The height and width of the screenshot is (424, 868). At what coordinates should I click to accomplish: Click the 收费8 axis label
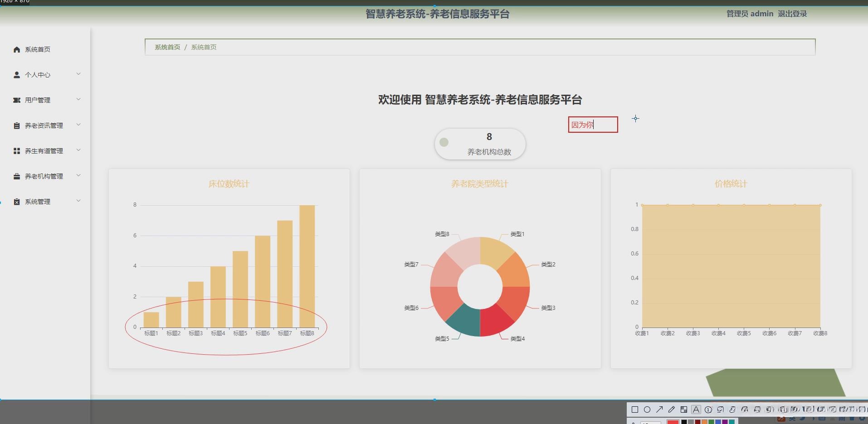click(820, 333)
